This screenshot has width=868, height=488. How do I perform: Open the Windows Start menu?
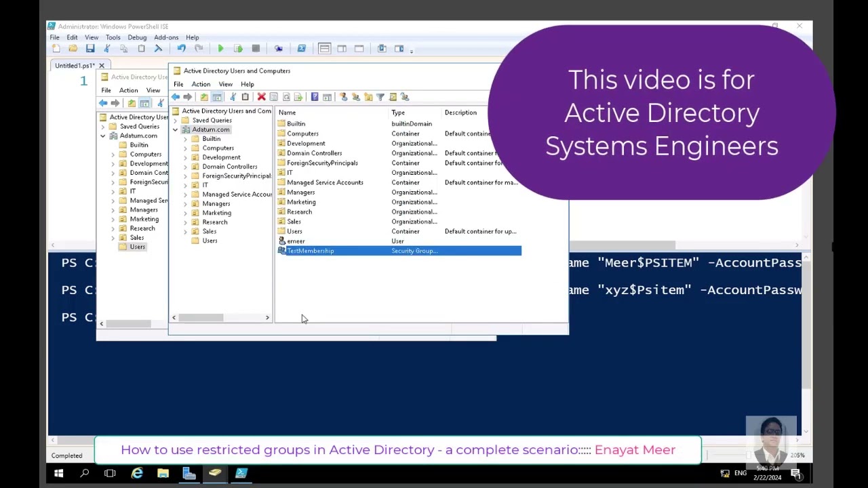click(59, 473)
